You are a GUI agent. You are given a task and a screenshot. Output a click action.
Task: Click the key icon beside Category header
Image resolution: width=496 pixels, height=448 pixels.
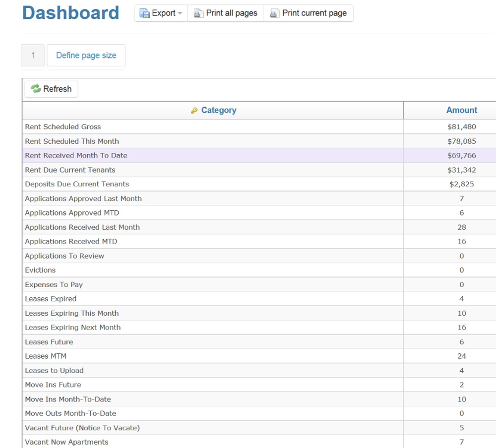(x=195, y=110)
